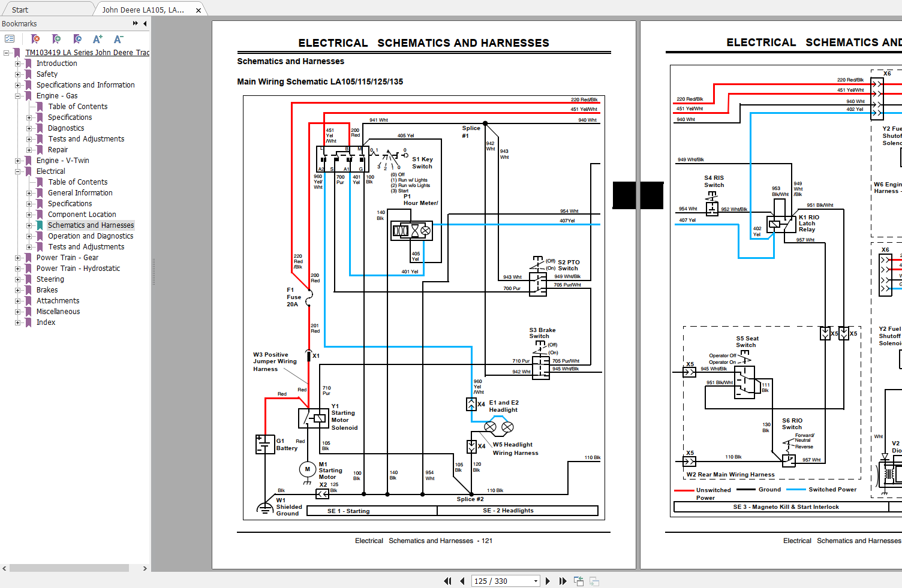Expand the Introduction bookmark
This screenshot has height=588, width=902.
pos(18,64)
